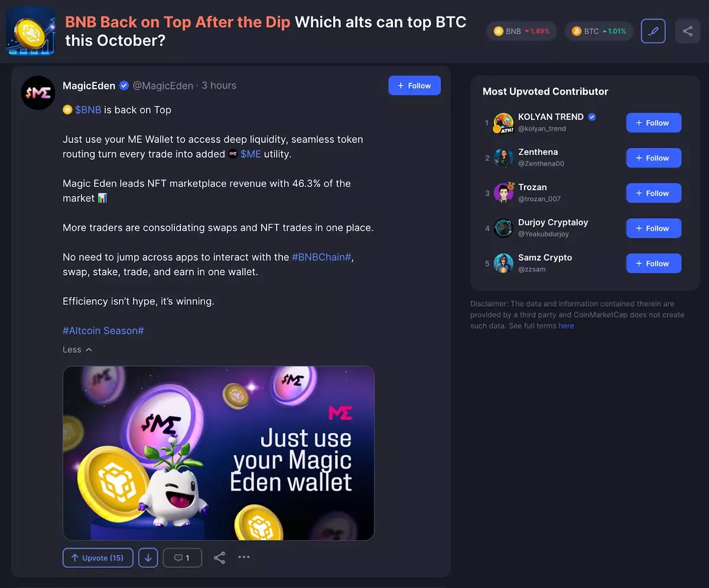The width and height of the screenshot is (709, 588).
Task: Open the #Altcoin Season# hashtag
Action: pyautogui.click(x=103, y=331)
